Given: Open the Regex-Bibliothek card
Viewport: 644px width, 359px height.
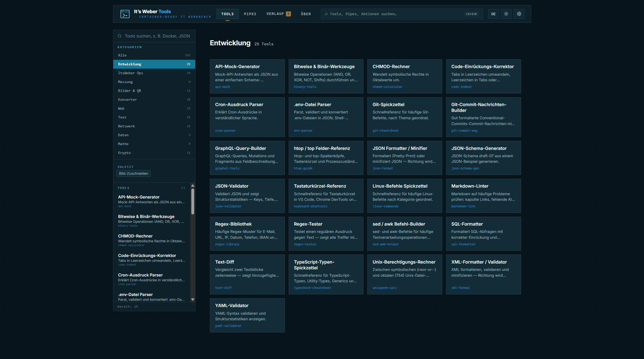Looking at the screenshot, I should [247, 234].
